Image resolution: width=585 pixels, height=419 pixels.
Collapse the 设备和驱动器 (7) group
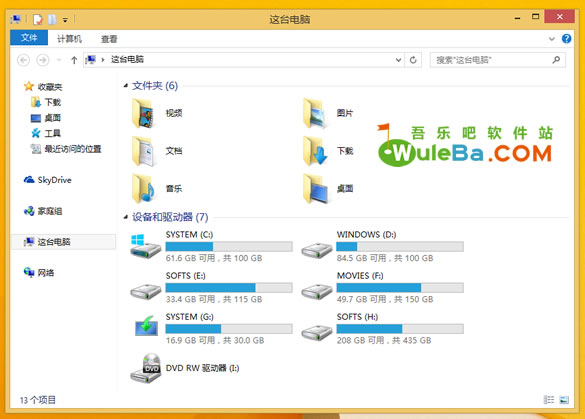coord(126,217)
